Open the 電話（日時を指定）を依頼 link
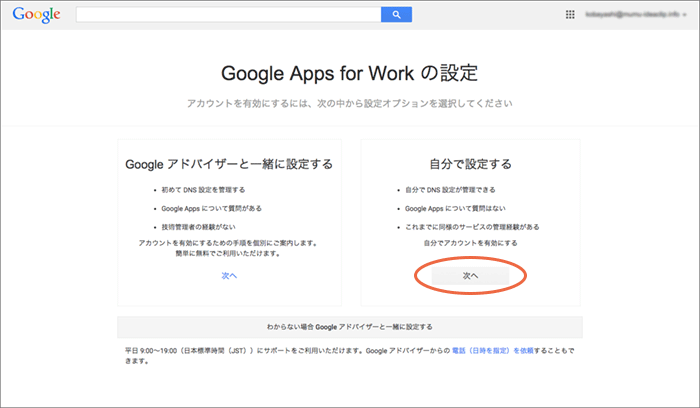The width and height of the screenshot is (700, 408). pyautogui.click(x=493, y=350)
